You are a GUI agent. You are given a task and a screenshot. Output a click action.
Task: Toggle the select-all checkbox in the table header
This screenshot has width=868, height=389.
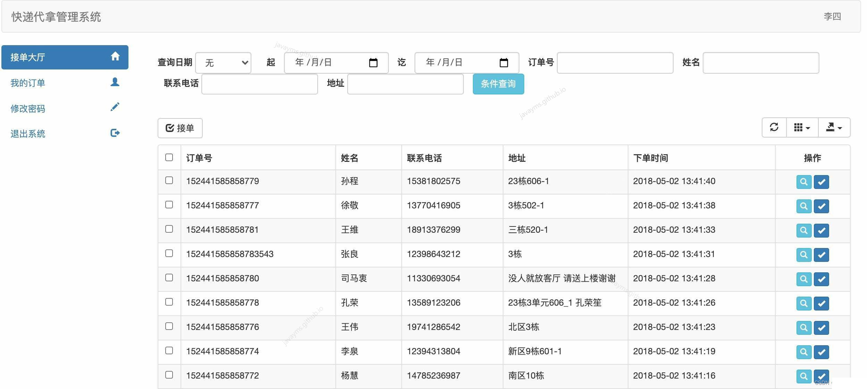point(169,157)
